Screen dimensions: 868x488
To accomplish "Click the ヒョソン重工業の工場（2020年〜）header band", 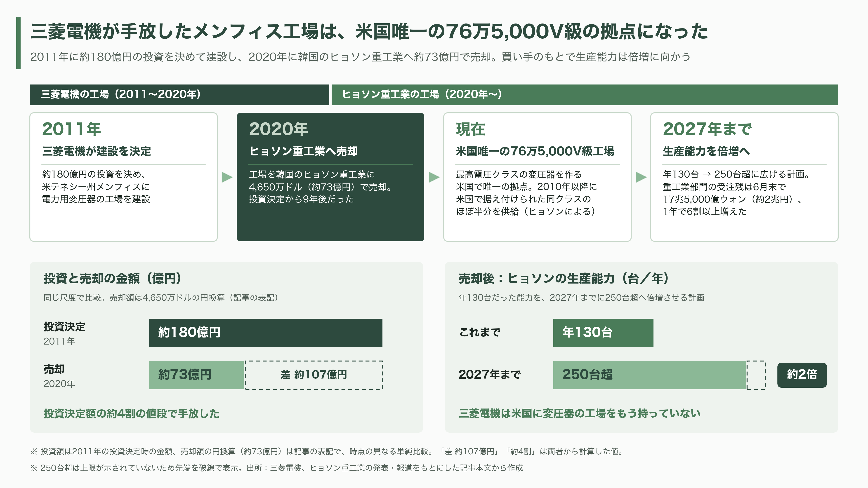I will click(585, 95).
